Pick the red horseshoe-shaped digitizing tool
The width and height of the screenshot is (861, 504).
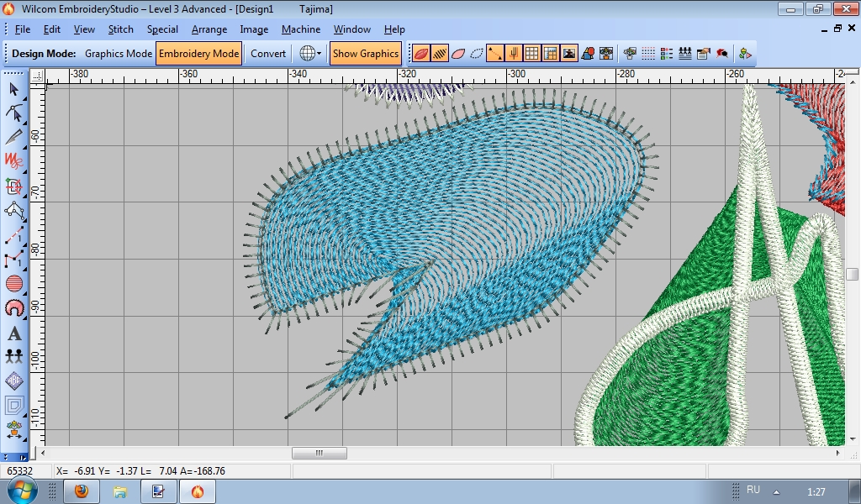click(13, 308)
